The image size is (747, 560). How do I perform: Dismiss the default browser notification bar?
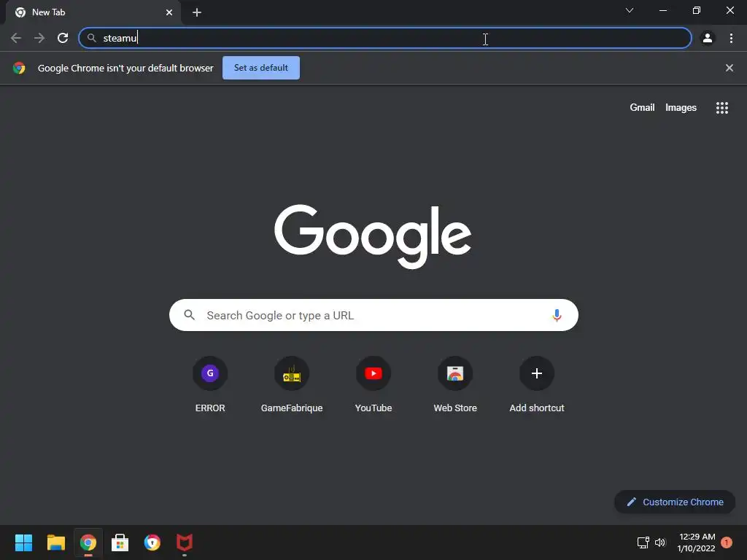tap(729, 68)
